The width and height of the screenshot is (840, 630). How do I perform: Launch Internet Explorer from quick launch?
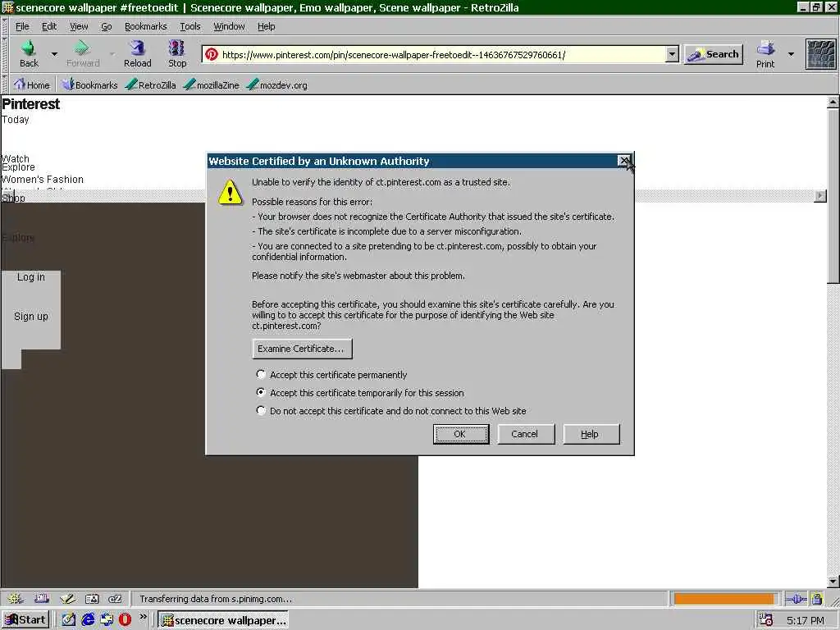click(x=88, y=620)
